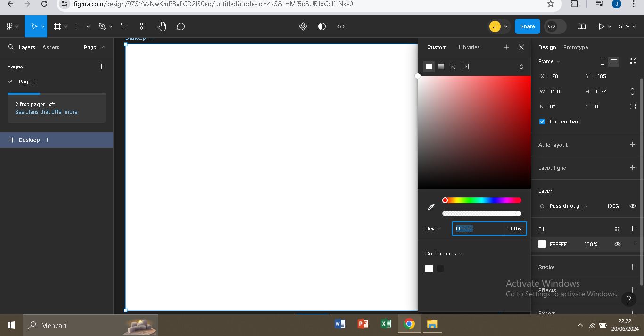Open the comment tool
Viewport: 644px width, 336px height.
pyautogui.click(x=181, y=26)
